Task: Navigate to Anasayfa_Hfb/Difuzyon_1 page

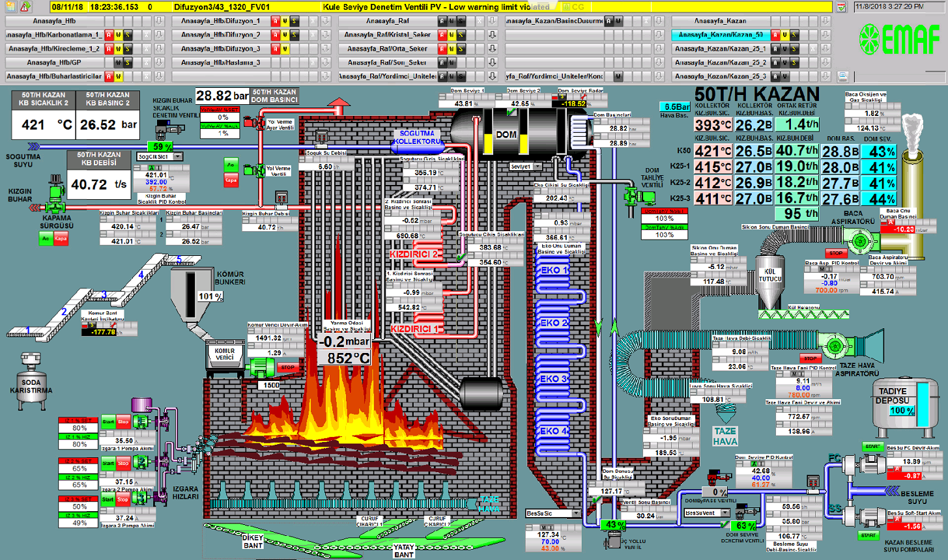Action: click(220, 21)
